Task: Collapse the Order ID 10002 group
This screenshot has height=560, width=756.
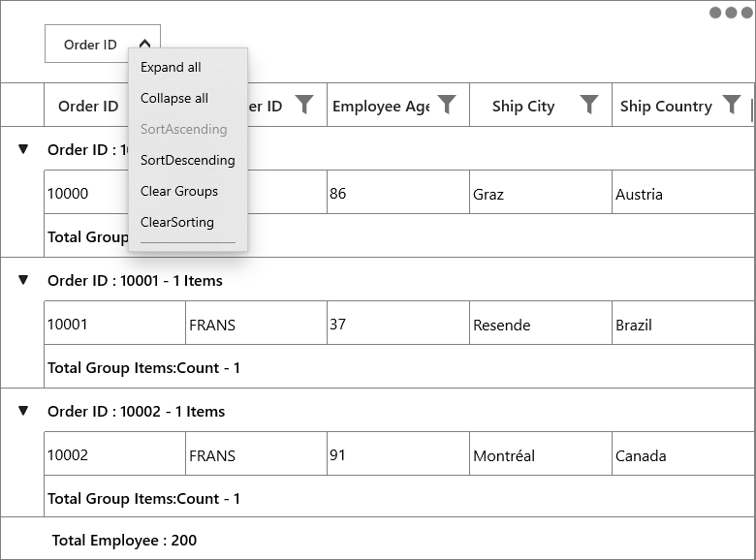Action: tap(22, 411)
